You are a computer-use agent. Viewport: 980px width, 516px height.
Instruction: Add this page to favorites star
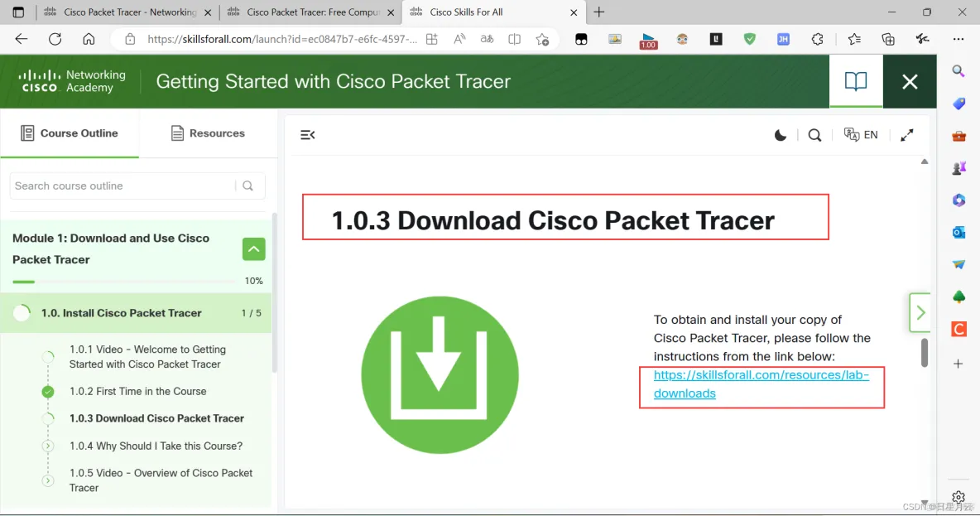(x=542, y=39)
